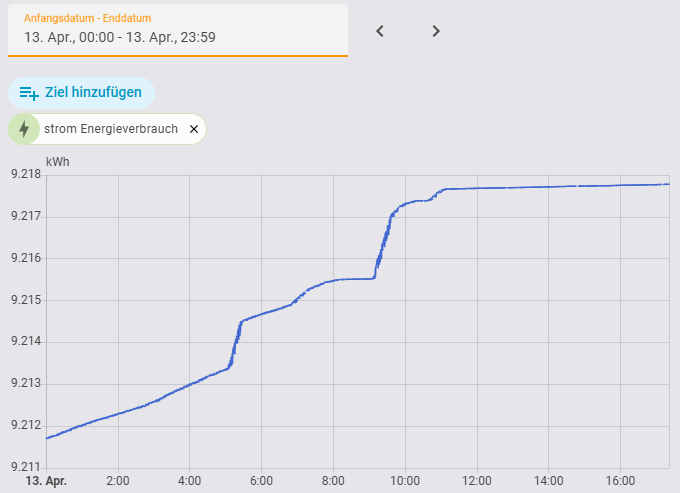Image resolution: width=680 pixels, height=493 pixels.
Task: Click the 9.215 y-axis value label
Action: [x=25, y=300]
